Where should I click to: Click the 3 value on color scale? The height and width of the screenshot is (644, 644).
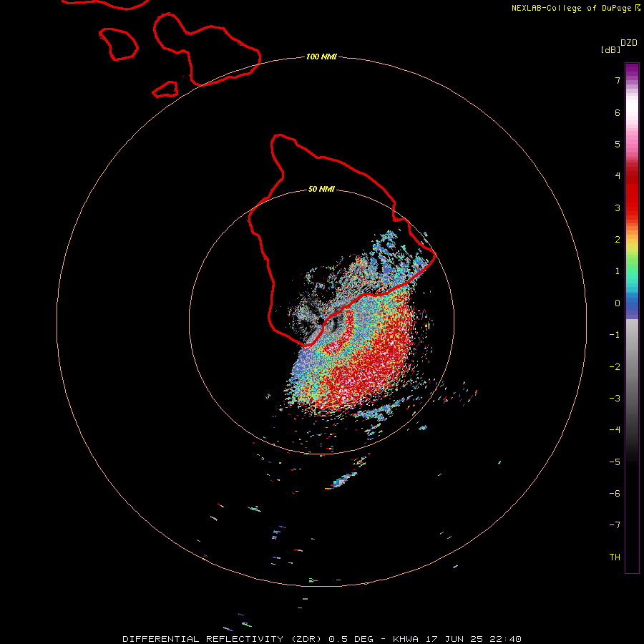(x=618, y=208)
